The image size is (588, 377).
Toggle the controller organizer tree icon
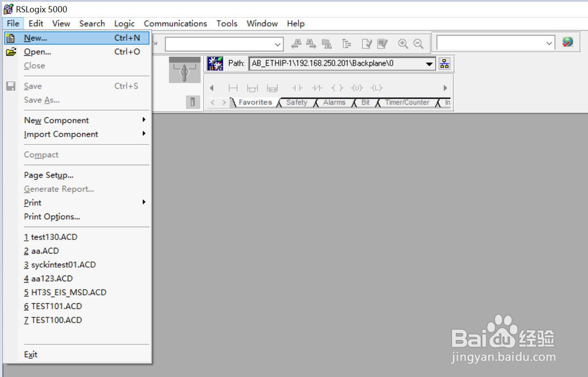347,43
